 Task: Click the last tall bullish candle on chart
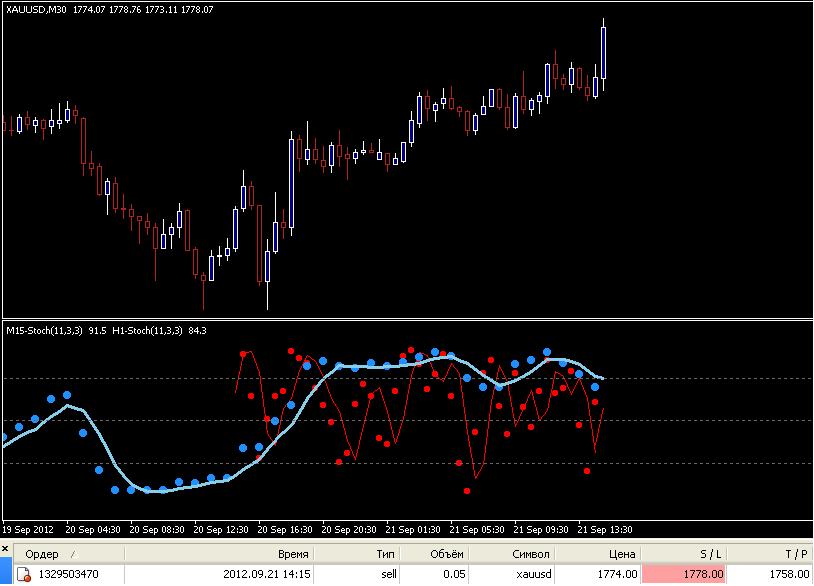603,53
